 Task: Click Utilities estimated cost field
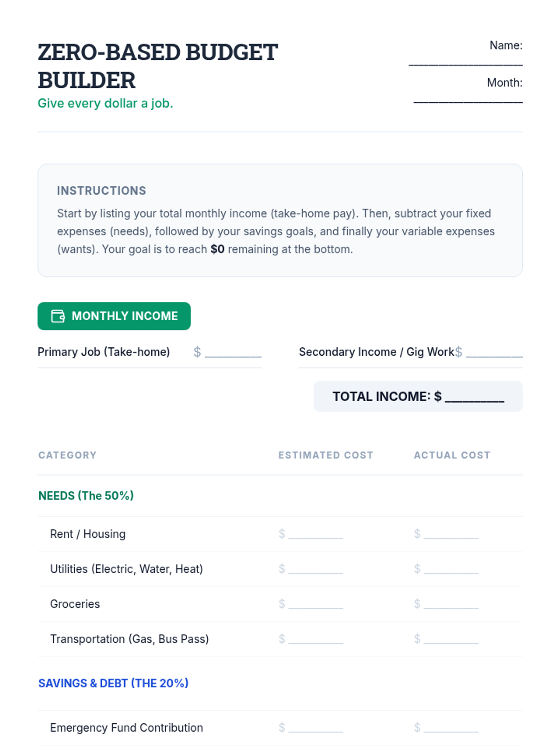point(315,570)
